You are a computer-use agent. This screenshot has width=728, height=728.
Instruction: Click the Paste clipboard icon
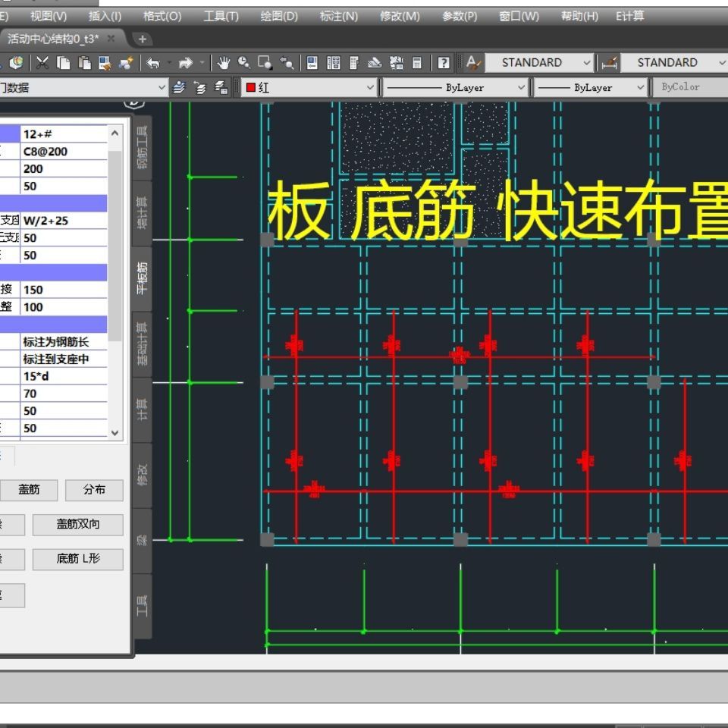[85, 63]
